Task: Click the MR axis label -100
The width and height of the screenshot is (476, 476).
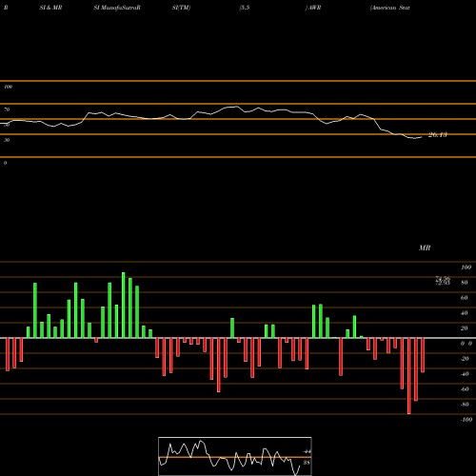Action: point(466,420)
